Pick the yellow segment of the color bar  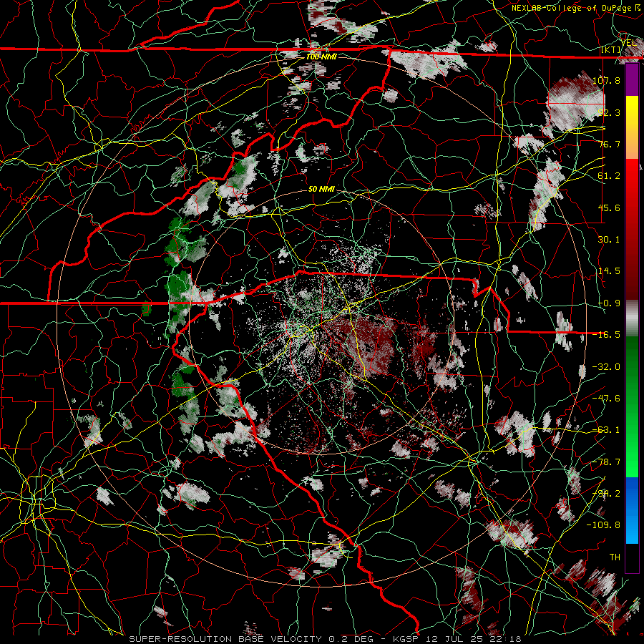(632, 112)
